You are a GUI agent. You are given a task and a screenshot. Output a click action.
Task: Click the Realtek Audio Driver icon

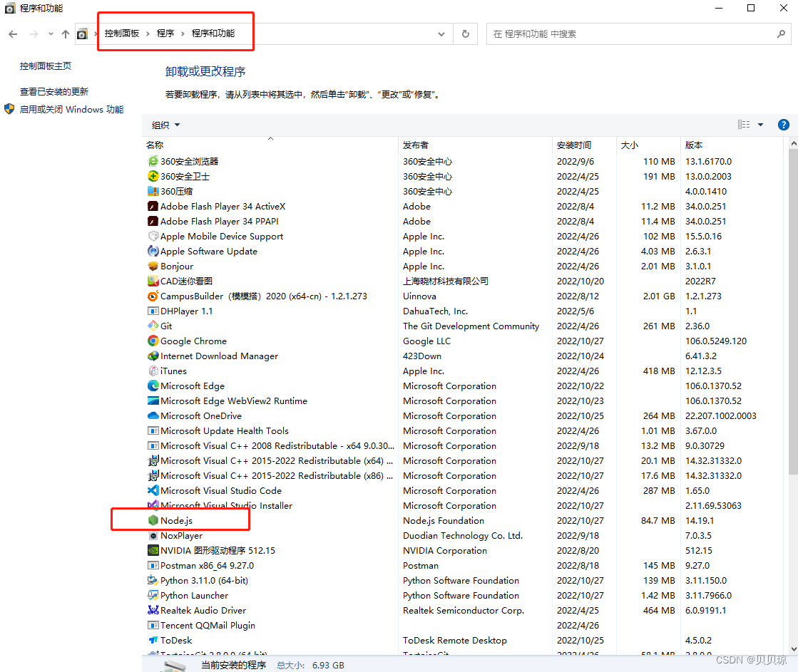click(x=153, y=611)
